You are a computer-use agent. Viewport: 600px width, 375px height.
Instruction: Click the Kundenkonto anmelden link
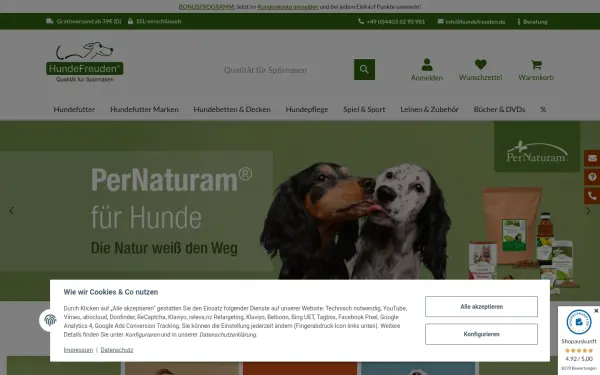pyautogui.click(x=288, y=7)
